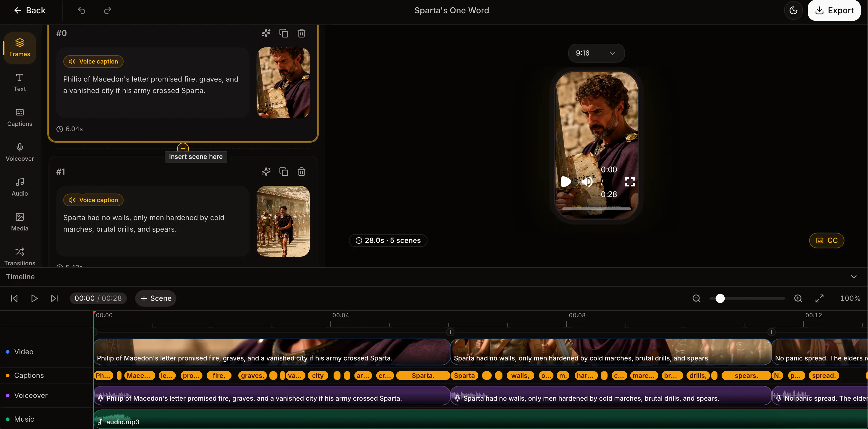Click Voice caption badge in scene #0

93,61
